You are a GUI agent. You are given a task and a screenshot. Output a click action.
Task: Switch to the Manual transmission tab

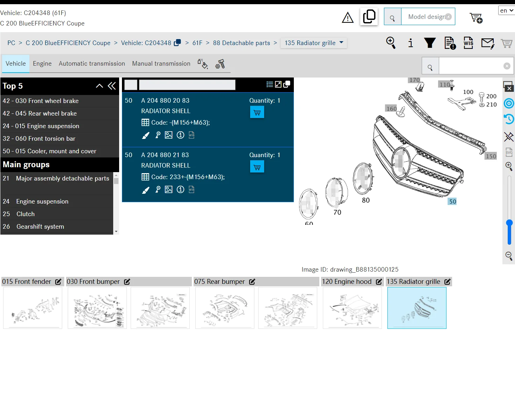point(161,64)
